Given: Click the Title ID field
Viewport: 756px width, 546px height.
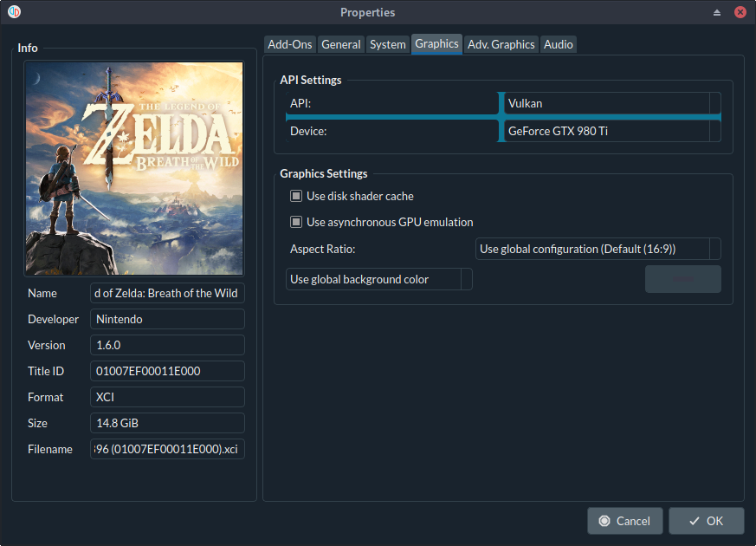Looking at the screenshot, I should [167, 371].
